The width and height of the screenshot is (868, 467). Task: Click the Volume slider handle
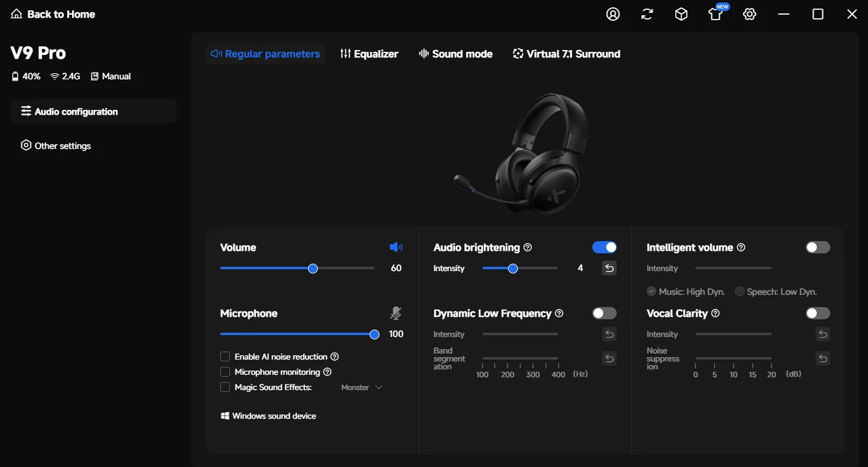click(x=313, y=268)
